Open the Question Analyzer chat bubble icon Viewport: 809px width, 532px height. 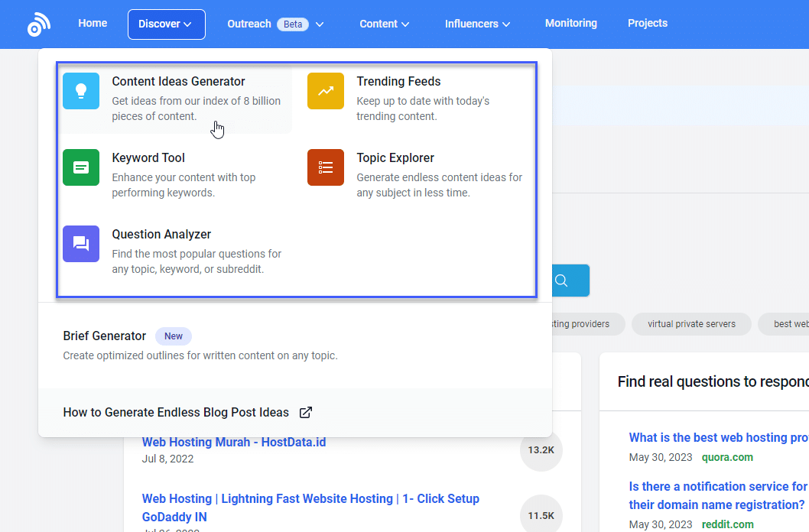(x=81, y=243)
